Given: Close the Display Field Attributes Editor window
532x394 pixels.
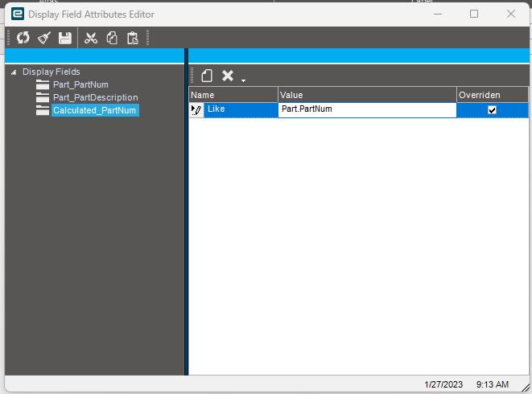Looking at the screenshot, I should [x=511, y=14].
